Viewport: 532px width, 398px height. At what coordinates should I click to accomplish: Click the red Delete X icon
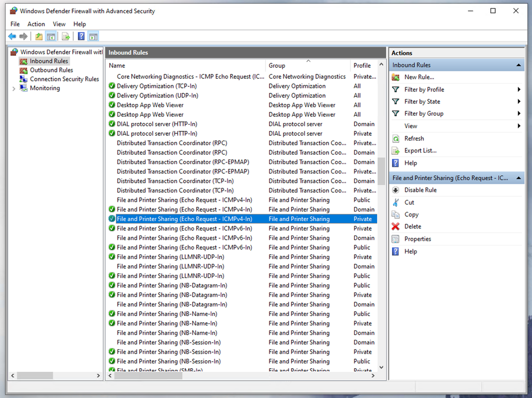pos(396,226)
